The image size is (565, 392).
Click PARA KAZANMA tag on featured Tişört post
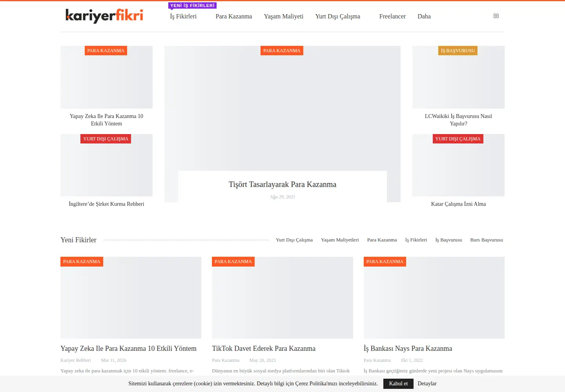282,51
